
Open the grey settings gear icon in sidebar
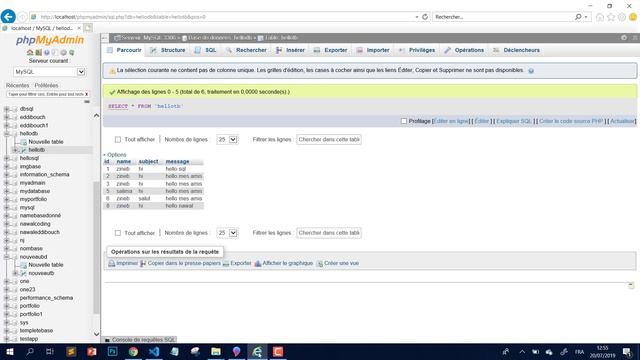63,53
